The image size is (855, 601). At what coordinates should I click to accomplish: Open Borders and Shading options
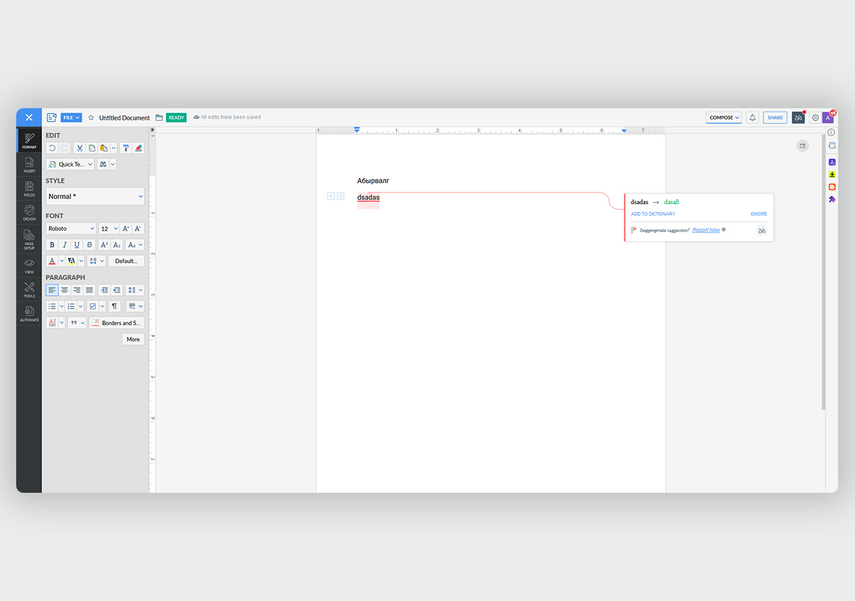click(117, 323)
